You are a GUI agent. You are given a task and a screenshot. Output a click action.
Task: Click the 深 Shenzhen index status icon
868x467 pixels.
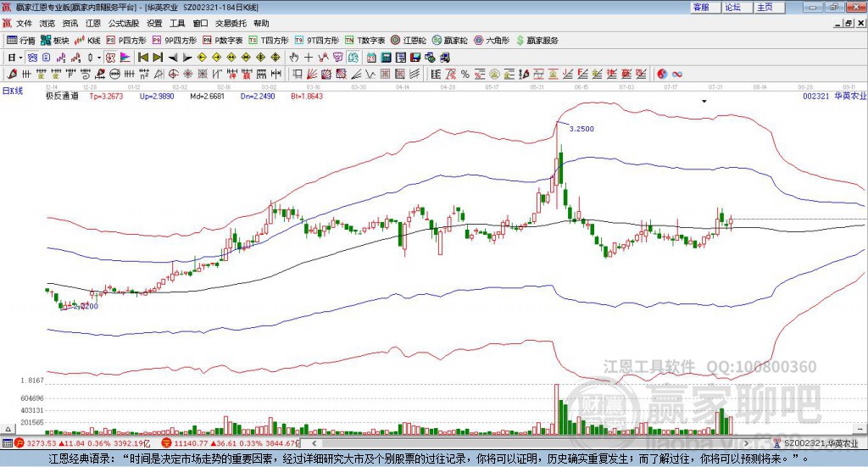point(166,443)
